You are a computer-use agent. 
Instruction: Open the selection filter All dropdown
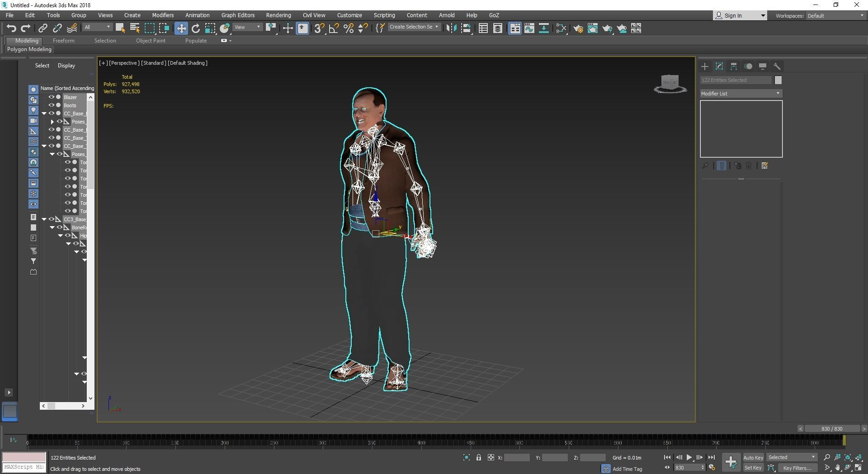97,27
